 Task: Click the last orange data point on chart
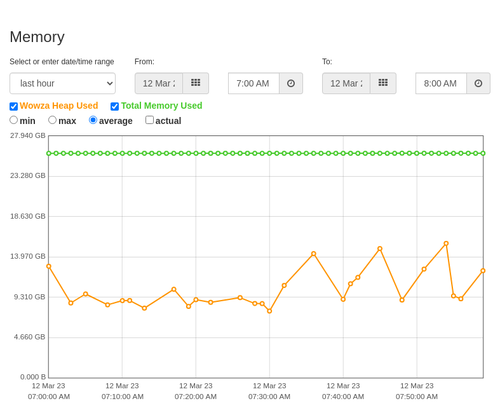click(x=483, y=271)
